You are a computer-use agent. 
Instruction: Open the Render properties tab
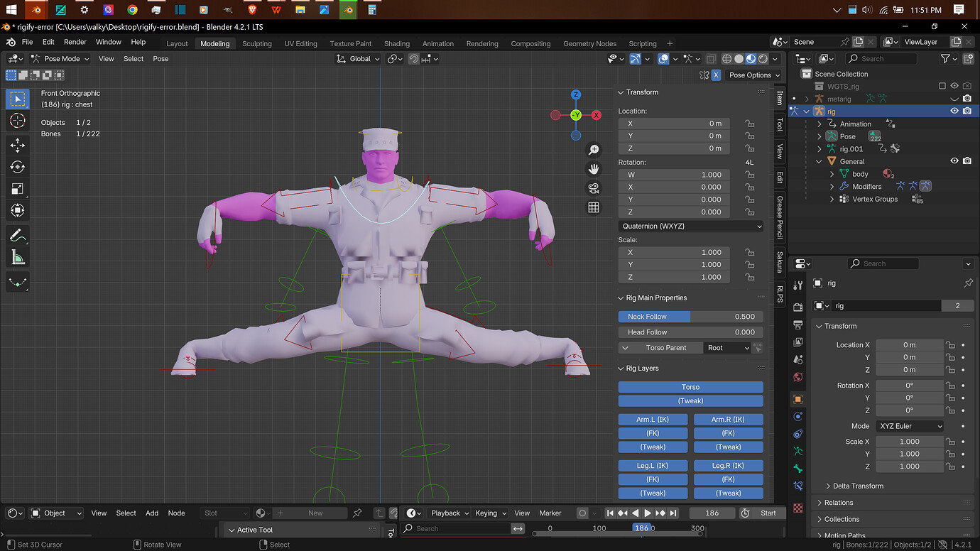(798, 307)
